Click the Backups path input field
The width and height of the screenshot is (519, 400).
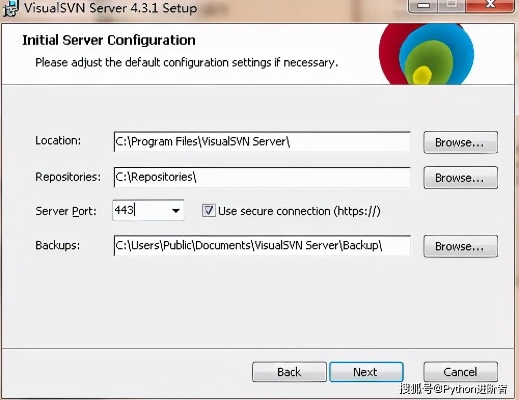(x=262, y=246)
